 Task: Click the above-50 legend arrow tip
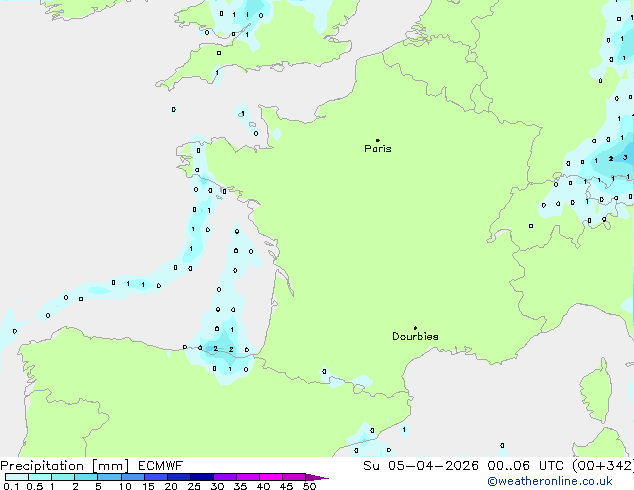point(317,477)
